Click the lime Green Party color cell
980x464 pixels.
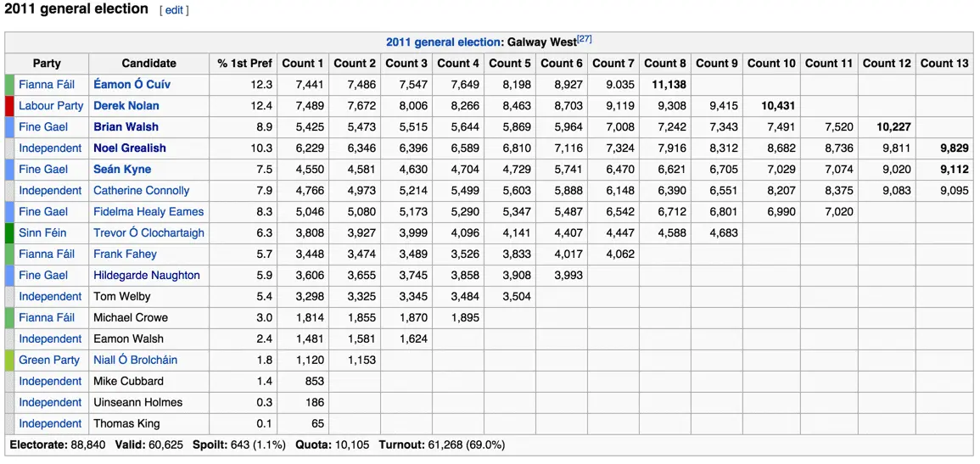point(8,360)
